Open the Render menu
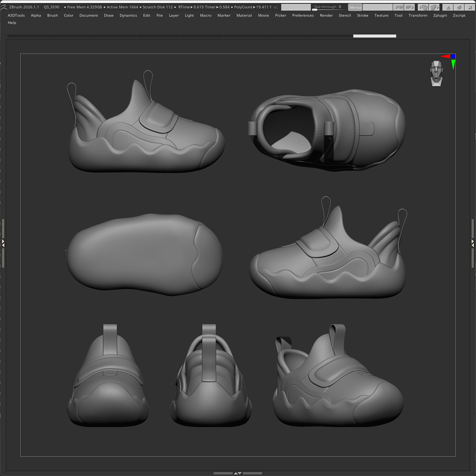The height and width of the screenshot is (476, 476). pos(326,15)
